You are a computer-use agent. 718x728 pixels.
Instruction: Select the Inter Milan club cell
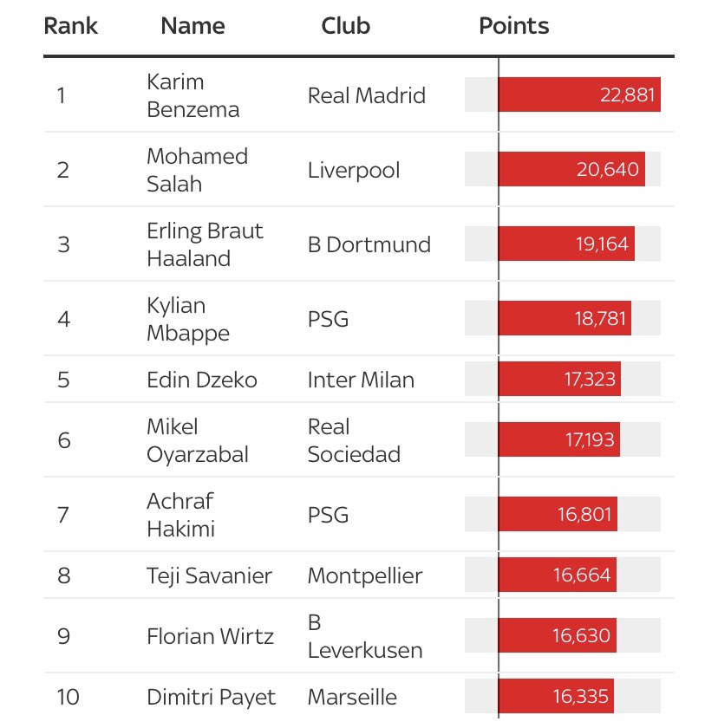pos(361,380)
